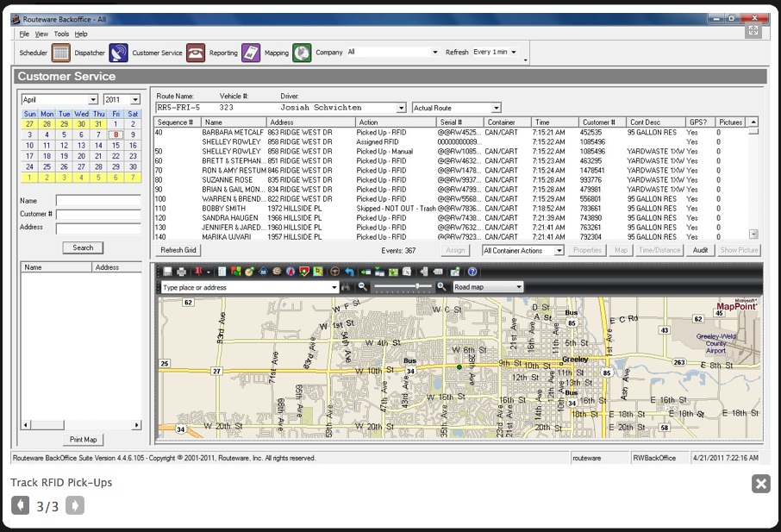
Task: Open the Actual Route dropdown
Action: point(496,108)
